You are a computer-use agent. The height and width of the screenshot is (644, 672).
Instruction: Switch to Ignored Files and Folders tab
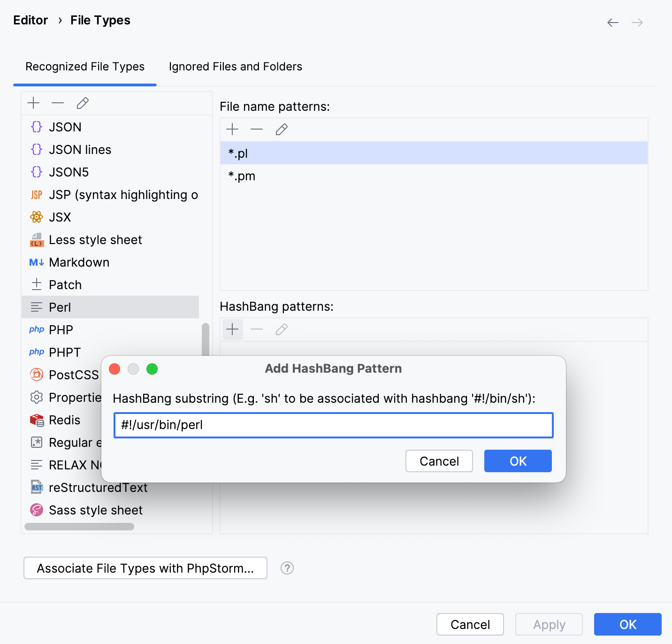click(235, 66)
